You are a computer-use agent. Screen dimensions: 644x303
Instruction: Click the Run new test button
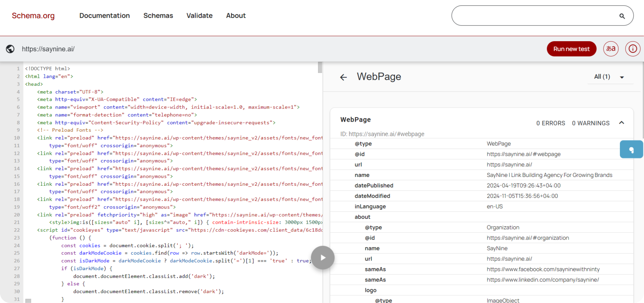click(572, 49)
